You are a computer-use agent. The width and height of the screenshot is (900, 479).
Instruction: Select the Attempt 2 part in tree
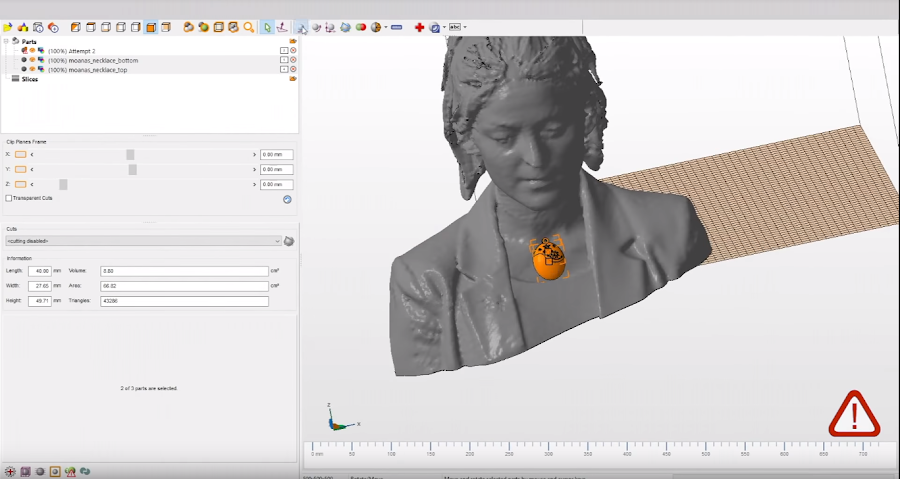[x=72, y=51]
